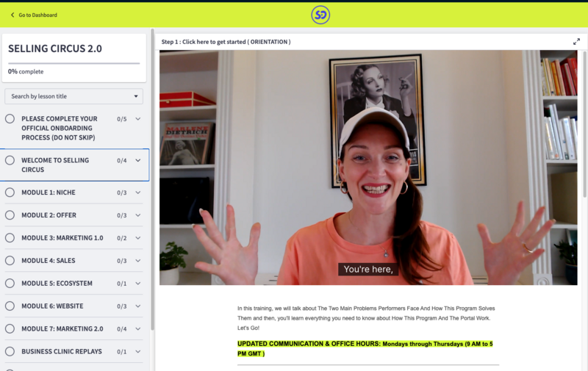
Task: Open MODULE 2: OFFER section title
Action: point(49,215)
